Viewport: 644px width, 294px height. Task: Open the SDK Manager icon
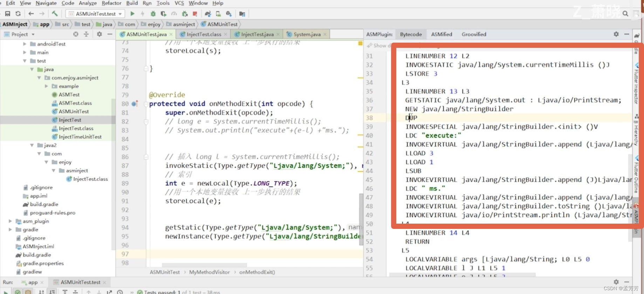(x=229, y=14)
